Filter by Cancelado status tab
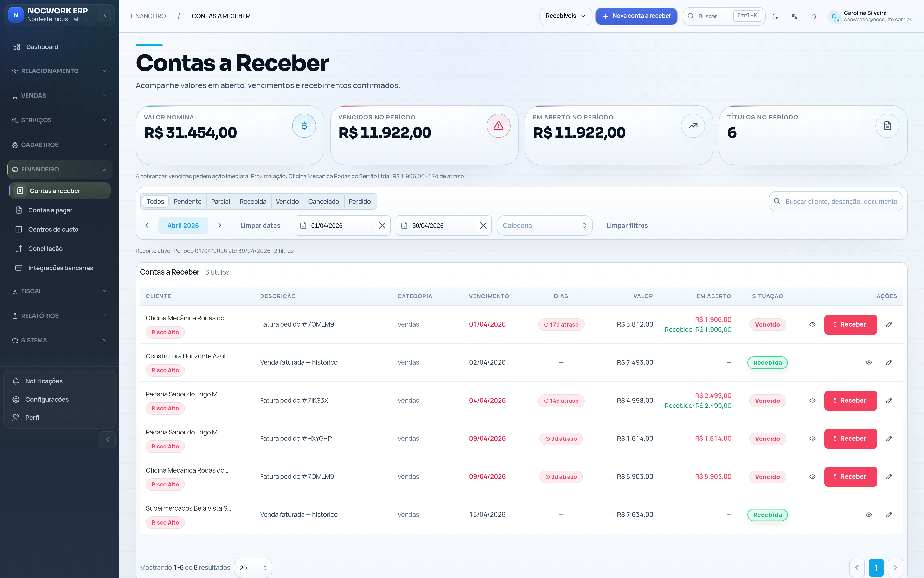Image resolution: width=924 pixels, height=578 pixels. [323, 202]
